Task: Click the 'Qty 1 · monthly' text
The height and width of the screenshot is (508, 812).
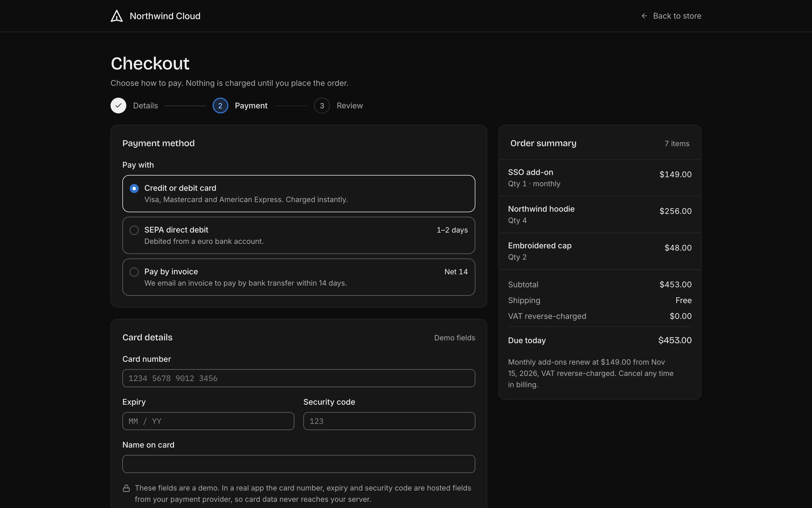Action: 534,184
